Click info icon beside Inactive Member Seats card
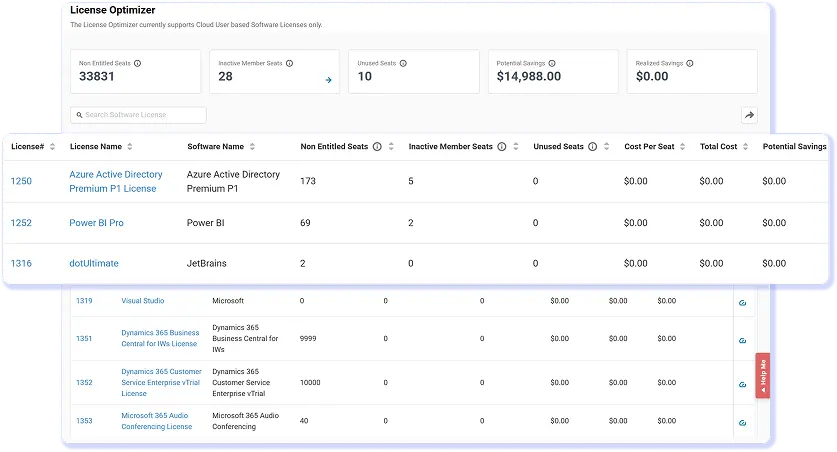 [289, 64]
